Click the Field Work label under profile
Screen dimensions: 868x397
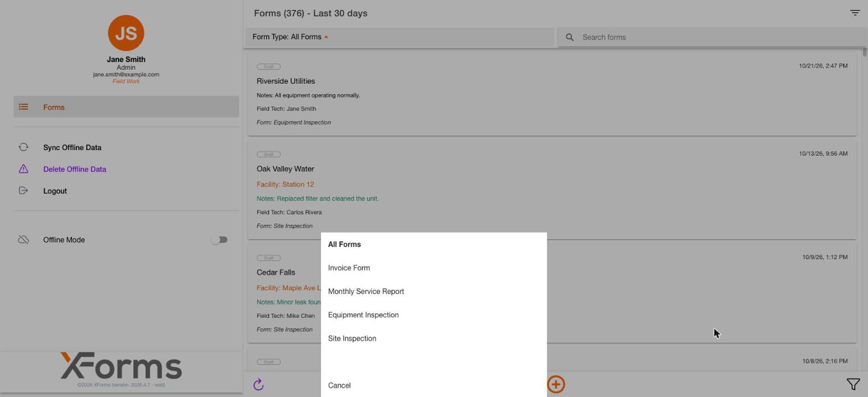coord(126,81)
